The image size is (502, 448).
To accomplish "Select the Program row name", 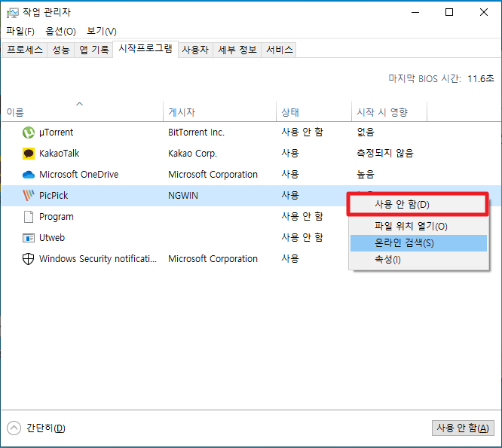I will click(x=57, y=217).
